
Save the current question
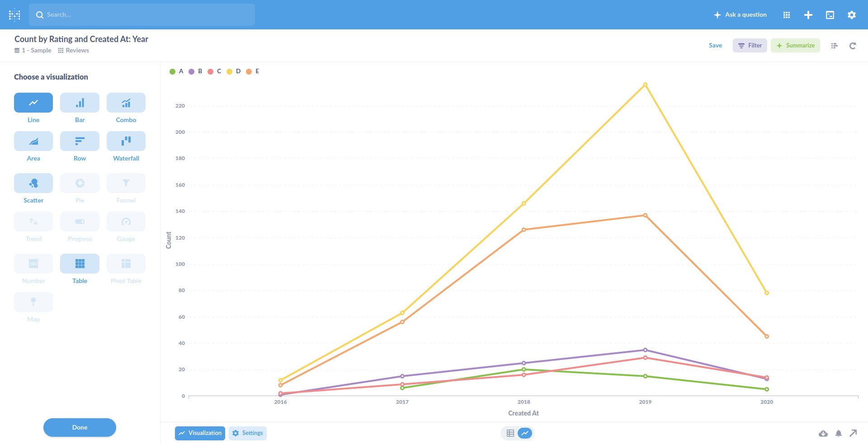coord(715,45)
